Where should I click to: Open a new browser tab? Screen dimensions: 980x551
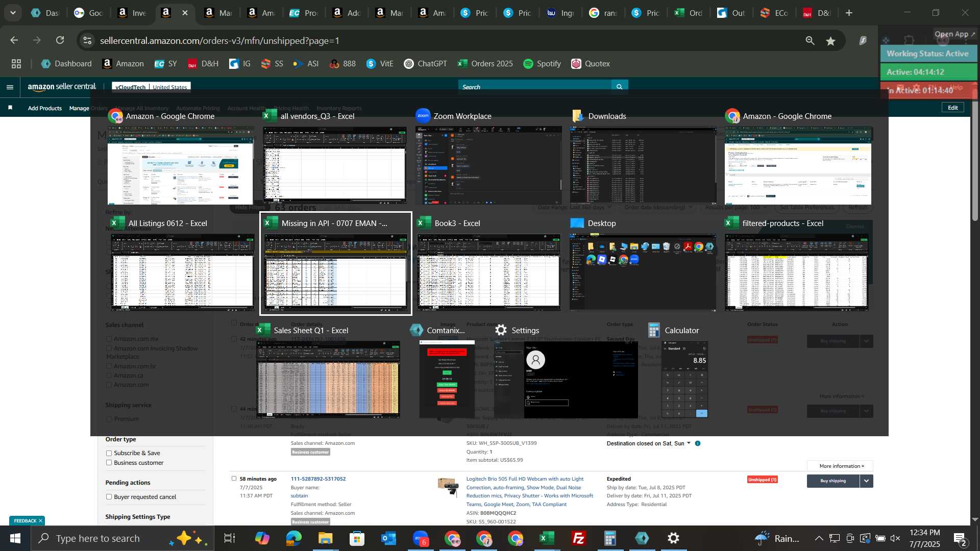pyautogui.click(x=849, y=13)
